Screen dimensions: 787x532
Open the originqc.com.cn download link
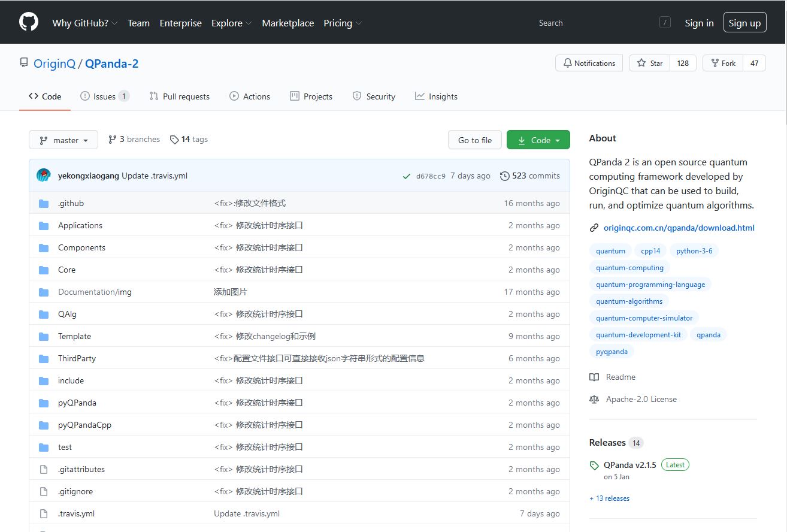[x=679, y=228]
